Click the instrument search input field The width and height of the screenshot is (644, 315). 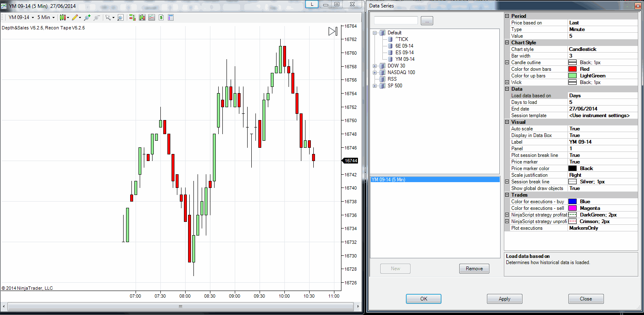click(396, 20)
